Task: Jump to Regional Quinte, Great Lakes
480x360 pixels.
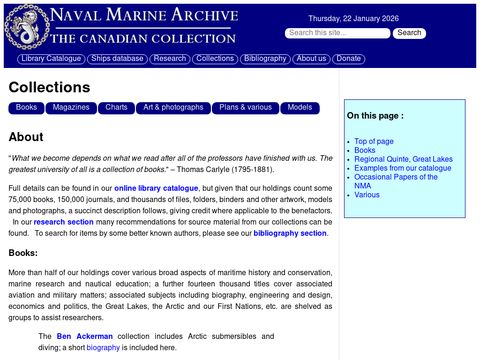Action: pos(404,159)
